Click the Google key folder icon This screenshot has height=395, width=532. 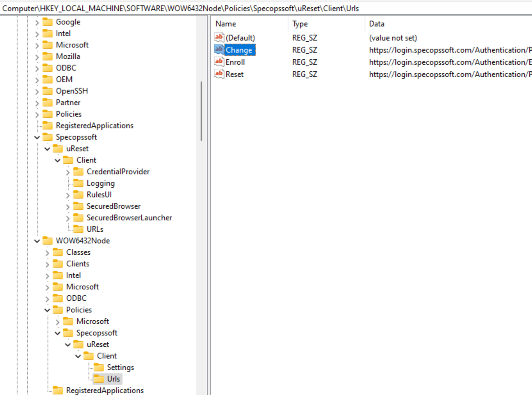tap(47, 22)
